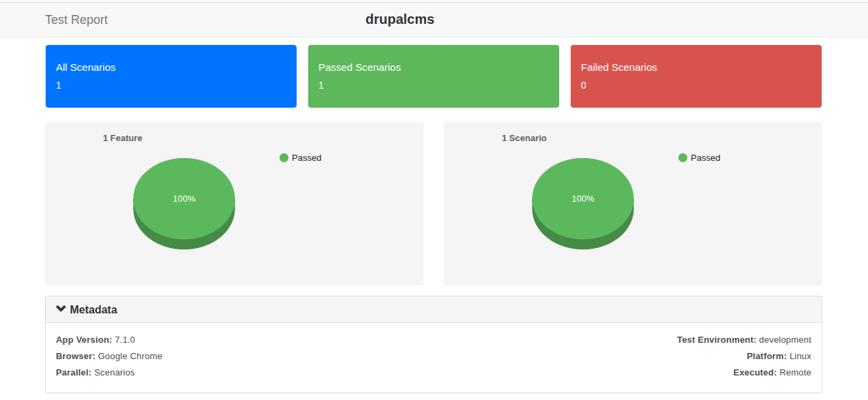Select the Passed Scenarios green card
The image size is (868, 400).
click(x=434, y=76)
